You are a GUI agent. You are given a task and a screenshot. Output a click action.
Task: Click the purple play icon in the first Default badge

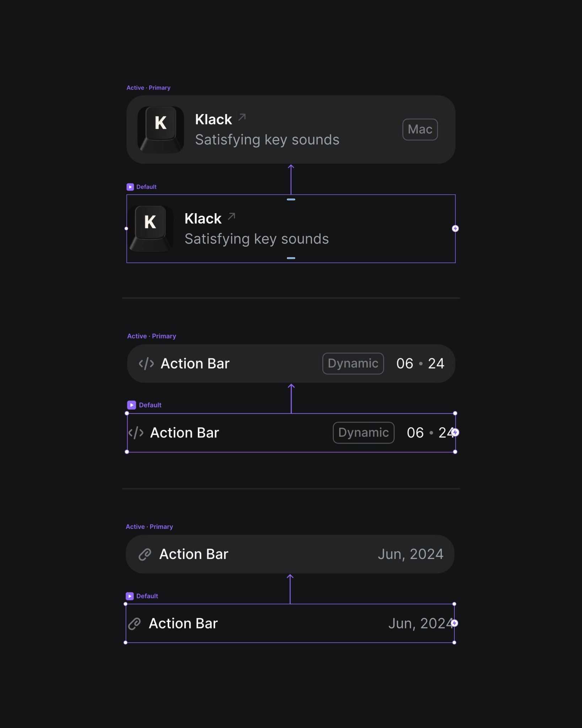point(130,187)
